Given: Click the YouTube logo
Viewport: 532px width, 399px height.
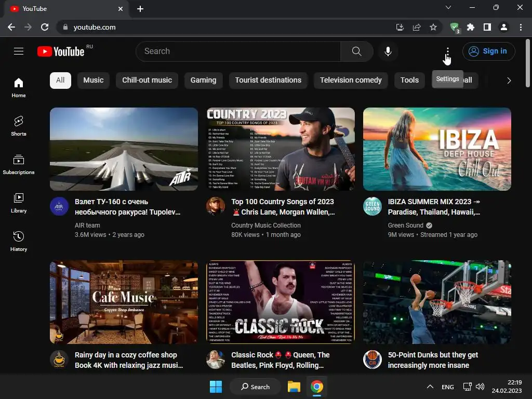Looking at the screenshot, I should [x=61, y=51].
